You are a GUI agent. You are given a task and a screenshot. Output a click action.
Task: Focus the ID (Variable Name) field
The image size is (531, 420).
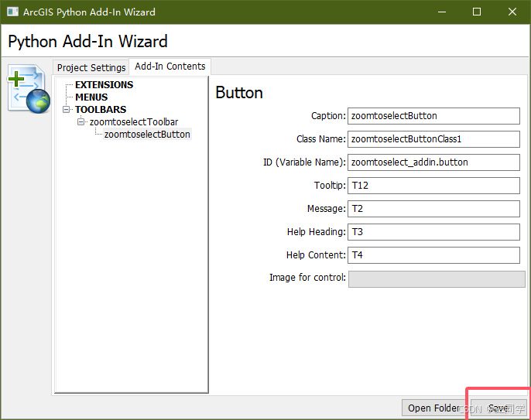[x=433, y=162]
